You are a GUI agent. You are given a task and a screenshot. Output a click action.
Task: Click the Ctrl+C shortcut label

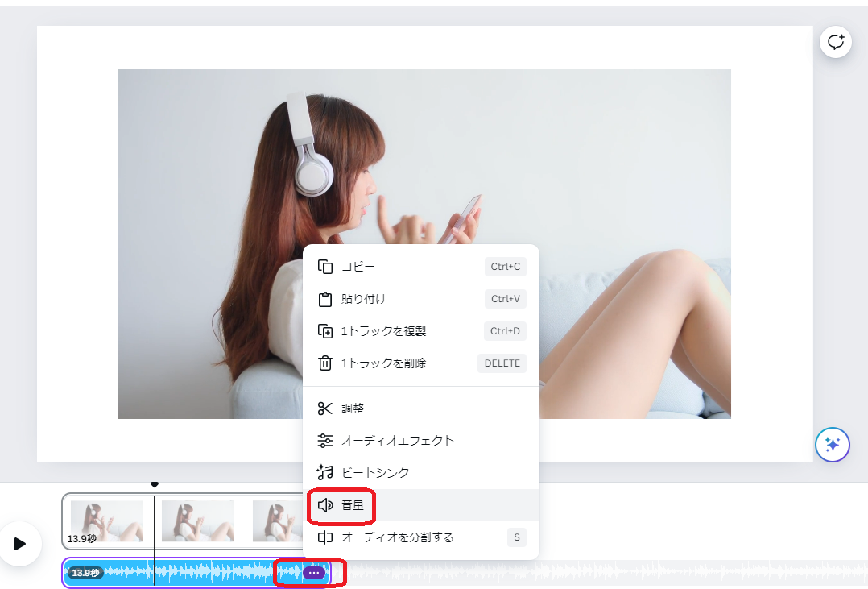[505, 267]
